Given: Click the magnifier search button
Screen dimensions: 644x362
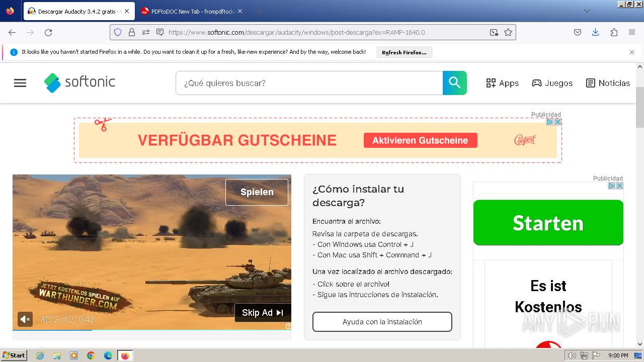Looking at the screenshot, I should (x=455, y=83).
